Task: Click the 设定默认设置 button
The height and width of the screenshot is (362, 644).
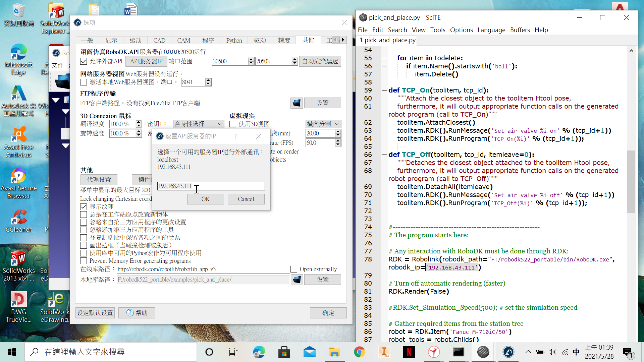Action: (95, 313)
